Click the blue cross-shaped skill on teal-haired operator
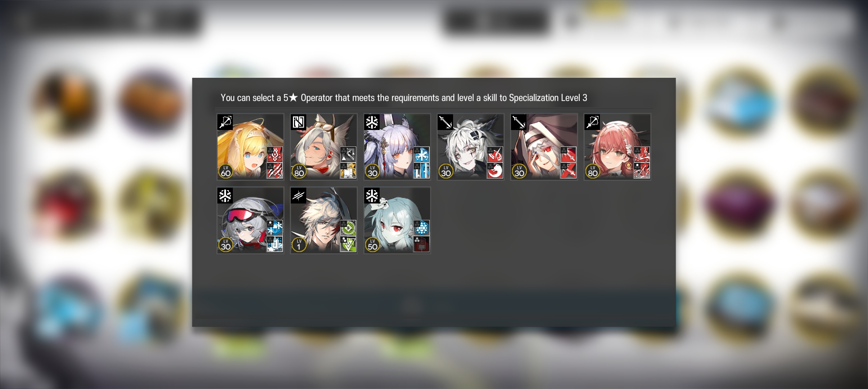868x389 pixels. 421,228
